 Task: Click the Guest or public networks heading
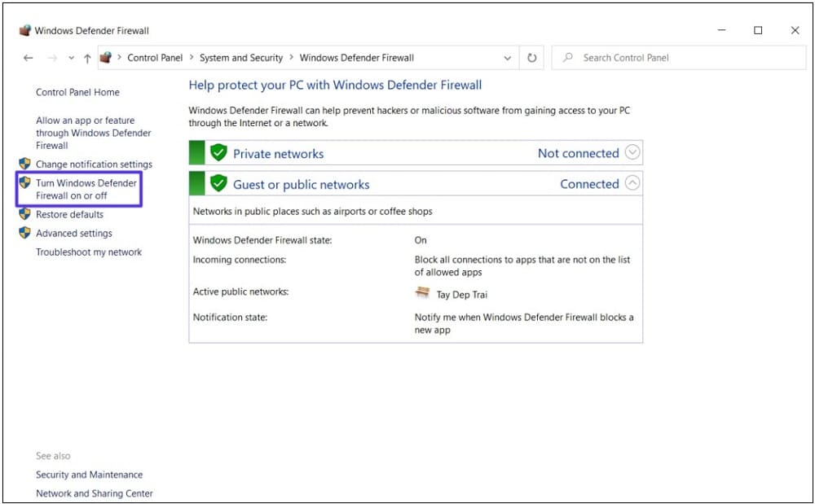pyautogui.click(x=301, y=184)
